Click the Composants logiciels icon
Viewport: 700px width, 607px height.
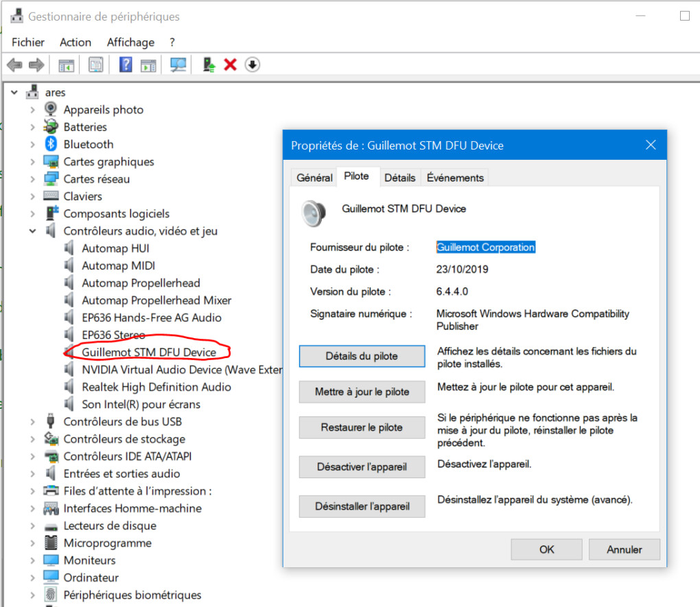[x=51, y=213]
